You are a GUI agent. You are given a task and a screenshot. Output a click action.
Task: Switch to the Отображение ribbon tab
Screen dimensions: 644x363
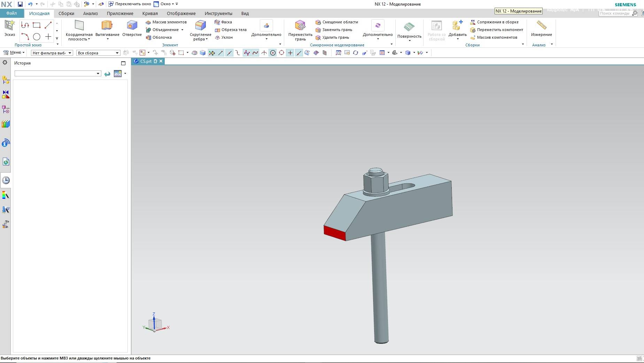(181, 14)
